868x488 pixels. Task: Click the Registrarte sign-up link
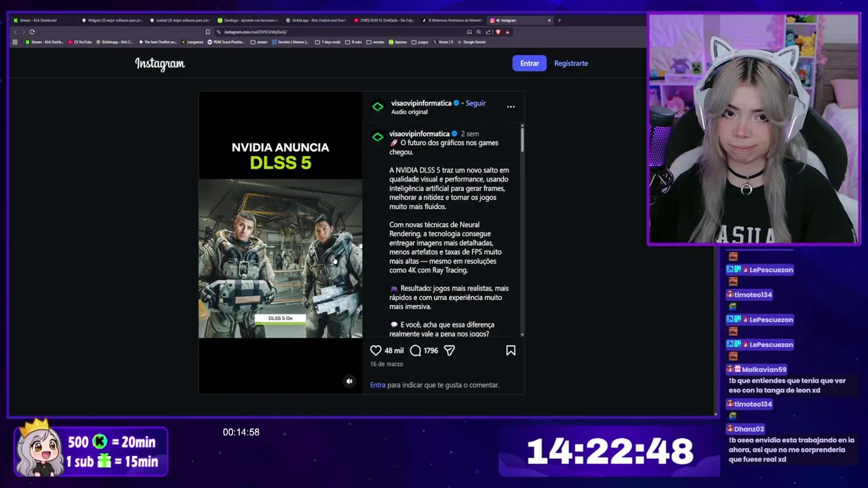(x=571, y=63)
